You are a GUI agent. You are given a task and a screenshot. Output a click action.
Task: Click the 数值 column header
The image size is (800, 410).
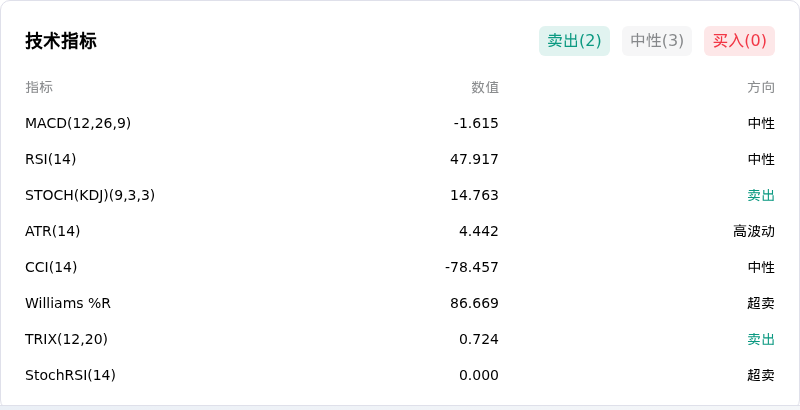tap(485, 87)
